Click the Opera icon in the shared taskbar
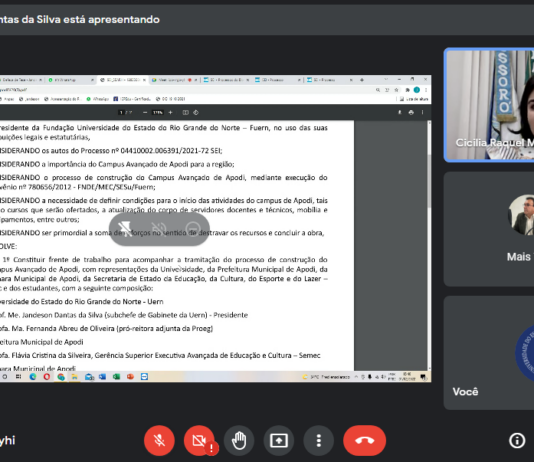Image resolution: width=534 pixels, height=462 pixels. (x=47, y=377)
